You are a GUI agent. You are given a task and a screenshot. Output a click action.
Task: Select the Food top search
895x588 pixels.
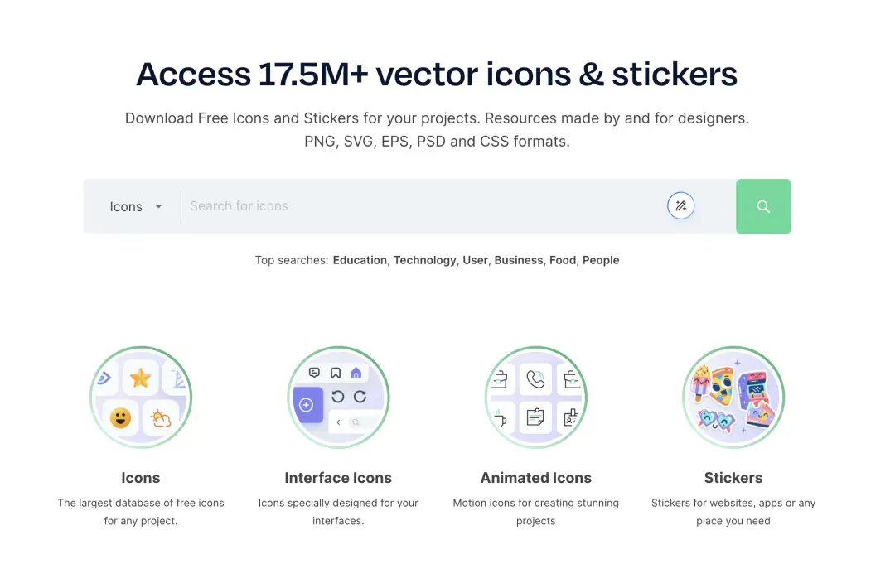(x=562, y=260)
